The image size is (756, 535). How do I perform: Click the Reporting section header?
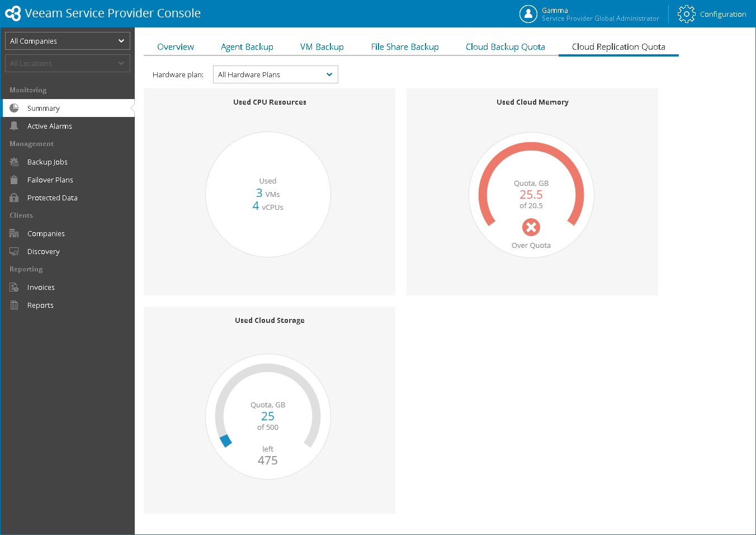coord(26,269)
